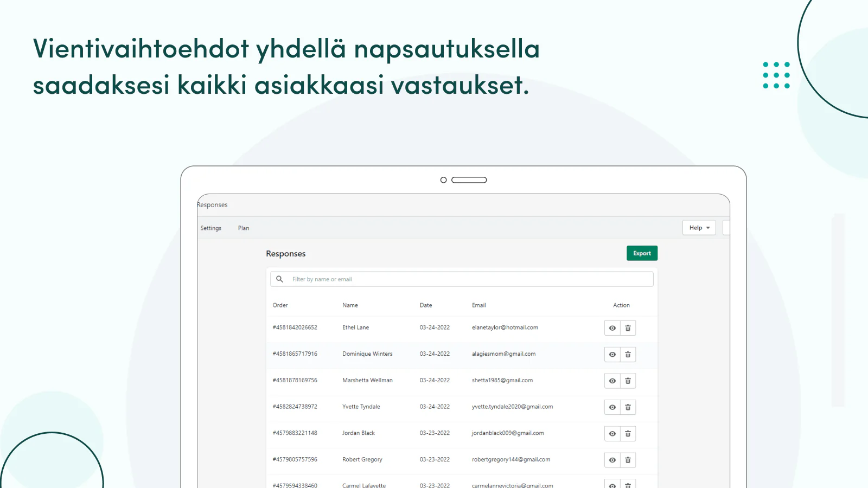Viewport: 868px width, 488px height.
Task: Click the name Yvette Tyndale
Action: pos(361,407)
